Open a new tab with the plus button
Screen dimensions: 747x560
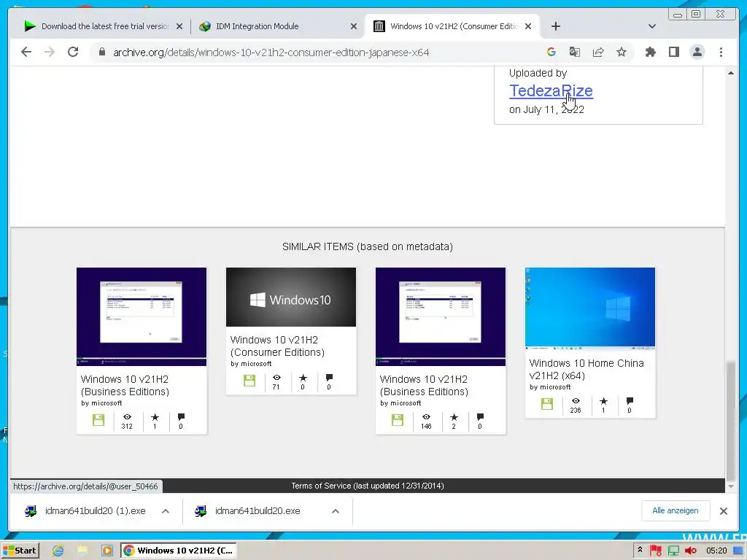555,26
